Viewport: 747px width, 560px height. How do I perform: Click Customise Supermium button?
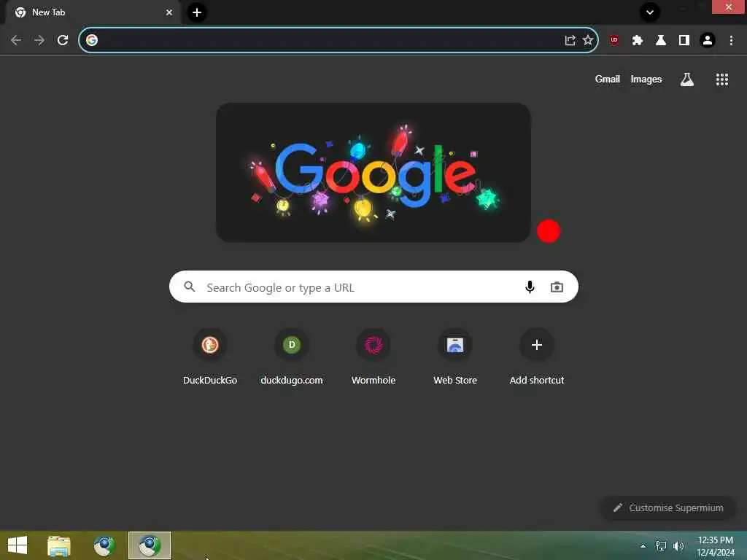click(x=668, y=507)
